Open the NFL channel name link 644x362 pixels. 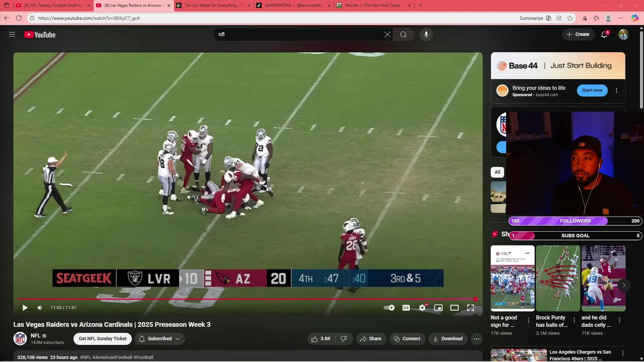pyautogui.click(x=36, y=335)
